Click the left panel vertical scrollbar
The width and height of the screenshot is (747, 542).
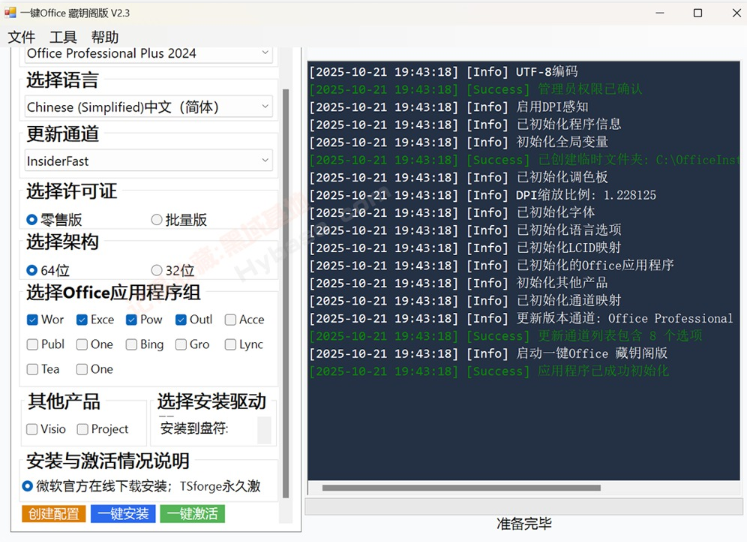(x=286, y=293)
